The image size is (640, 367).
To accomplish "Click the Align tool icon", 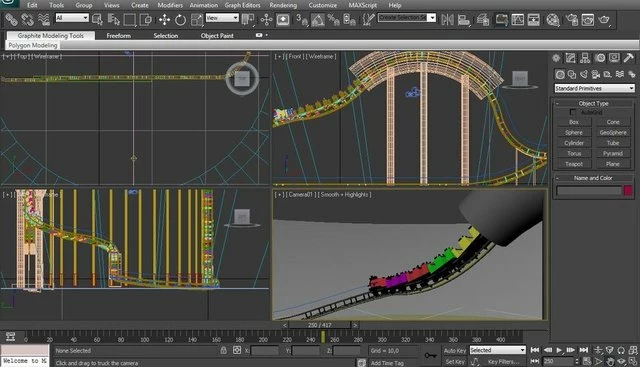I will coord(464,19).
